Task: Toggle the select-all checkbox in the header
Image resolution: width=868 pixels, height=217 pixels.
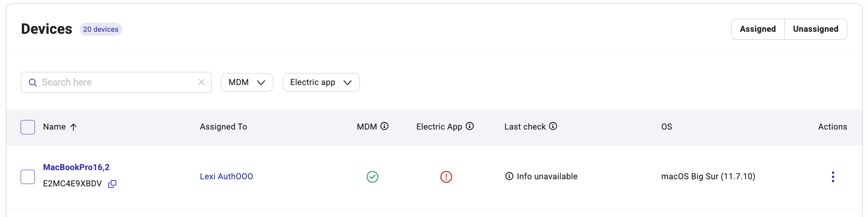Action: tap(28, 127)
